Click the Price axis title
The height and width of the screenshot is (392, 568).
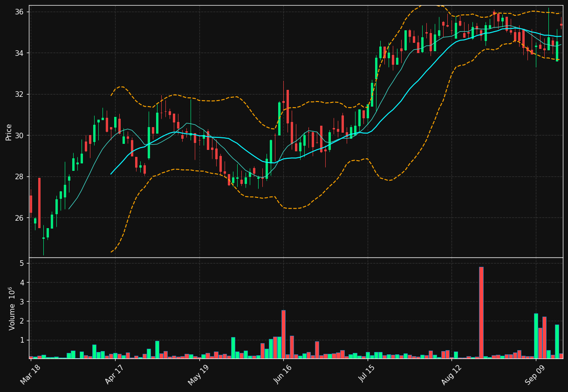9,131
